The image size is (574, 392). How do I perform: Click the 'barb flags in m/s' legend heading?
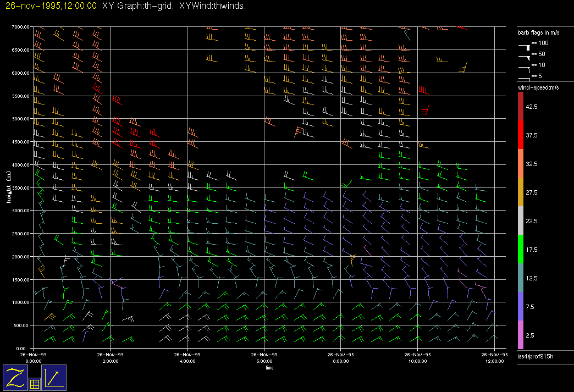pos(539,33)
